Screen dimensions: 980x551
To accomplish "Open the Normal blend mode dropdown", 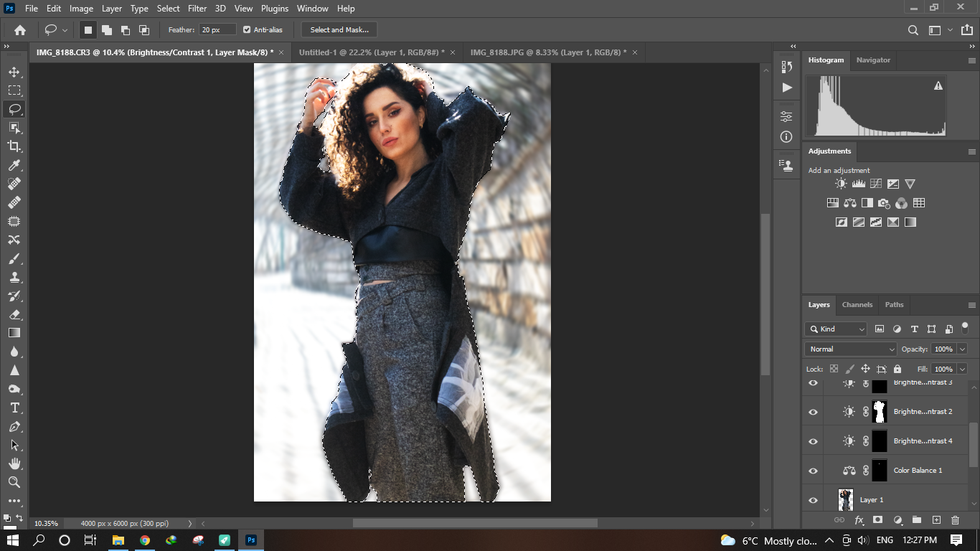I will coord(851,349).
